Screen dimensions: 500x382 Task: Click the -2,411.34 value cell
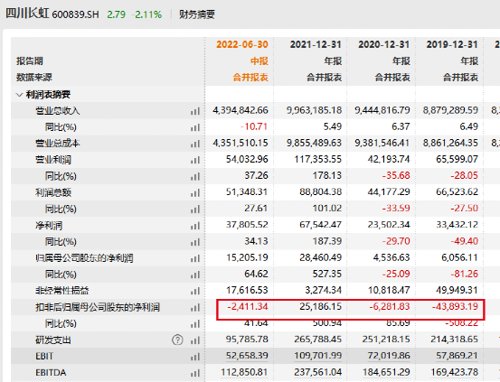pos(248,307)
